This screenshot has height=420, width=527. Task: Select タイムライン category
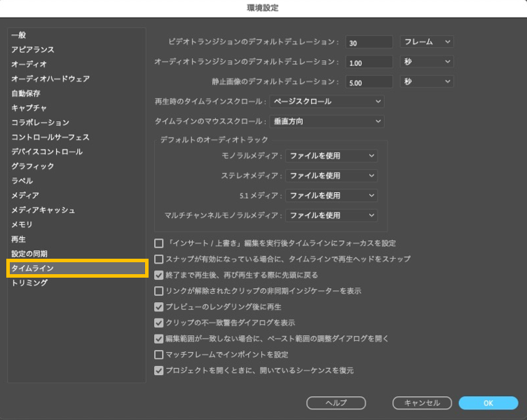tap(77, 268)
